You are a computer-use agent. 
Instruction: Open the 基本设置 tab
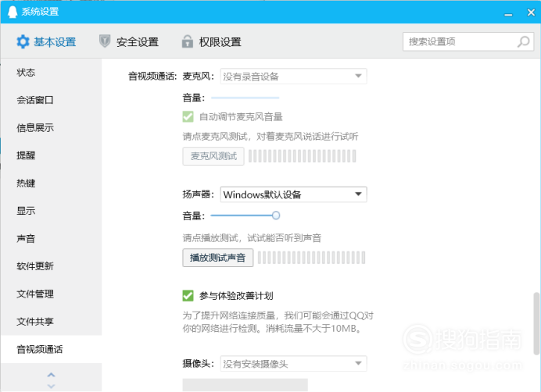pos(46,41)
